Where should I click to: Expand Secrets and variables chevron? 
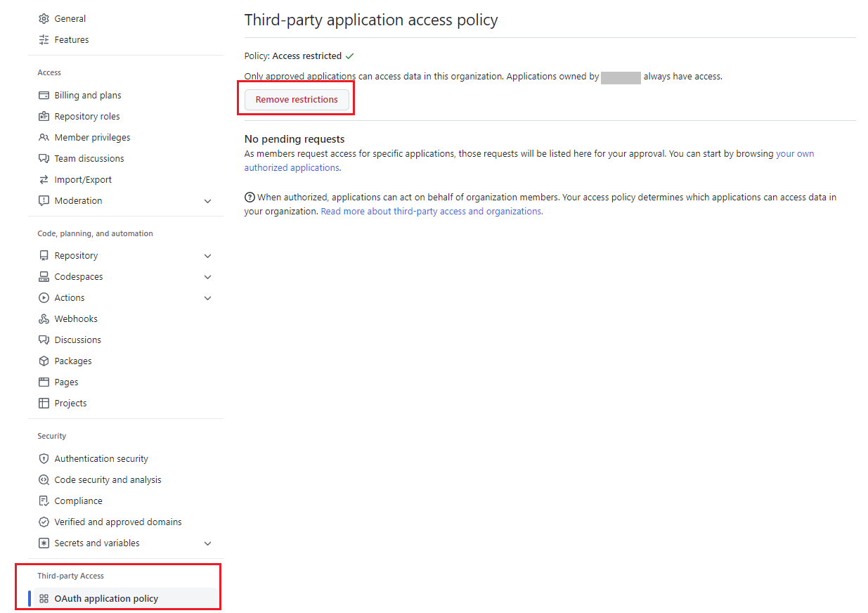click(207, 543)
